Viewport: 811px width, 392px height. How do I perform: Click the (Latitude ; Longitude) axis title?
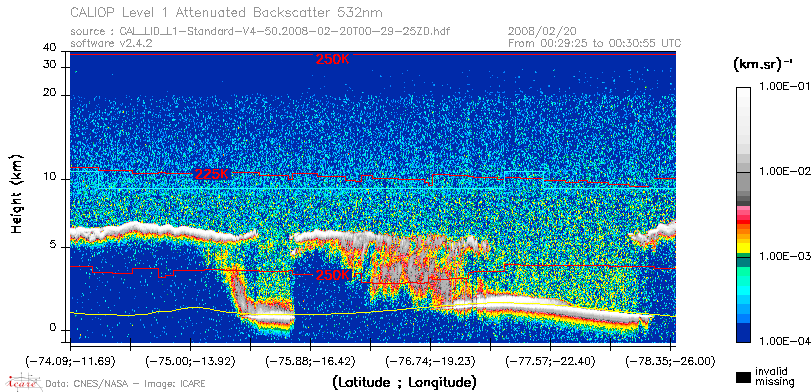pyautogui.click(x=404, y=383)
